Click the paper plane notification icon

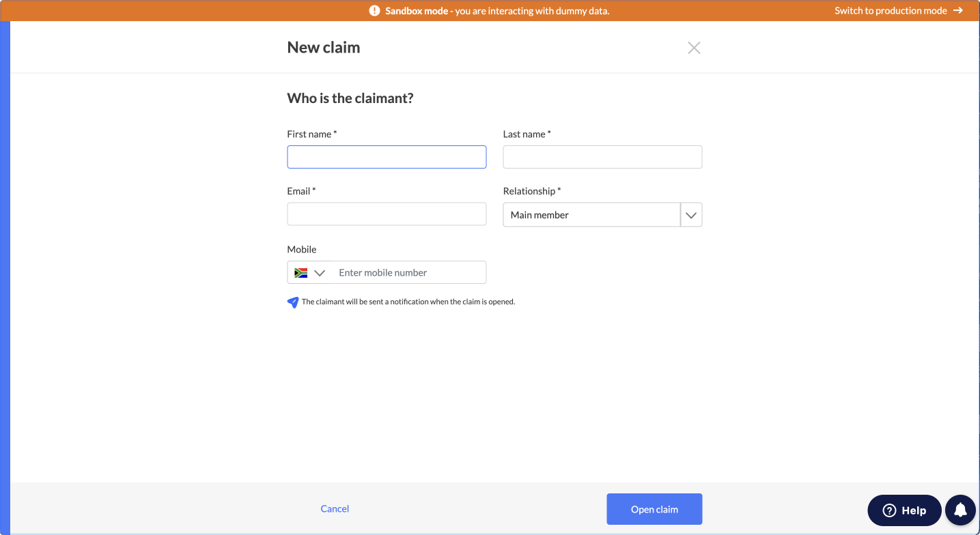(x=293, y=302)
